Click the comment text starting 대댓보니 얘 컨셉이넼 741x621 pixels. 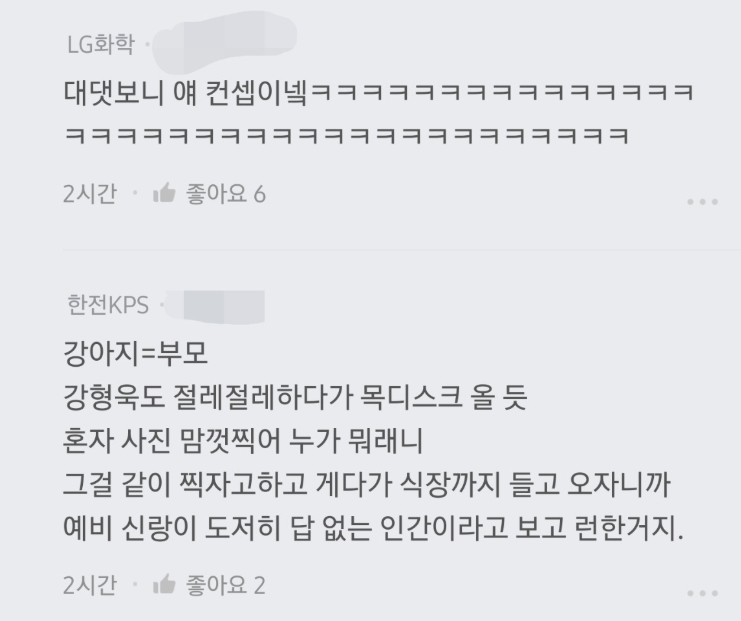click(x=378, y=93)
